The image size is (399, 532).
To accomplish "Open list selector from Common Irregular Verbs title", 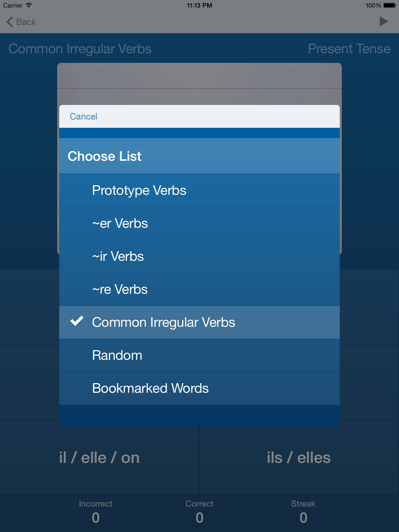I will point(80,49).
